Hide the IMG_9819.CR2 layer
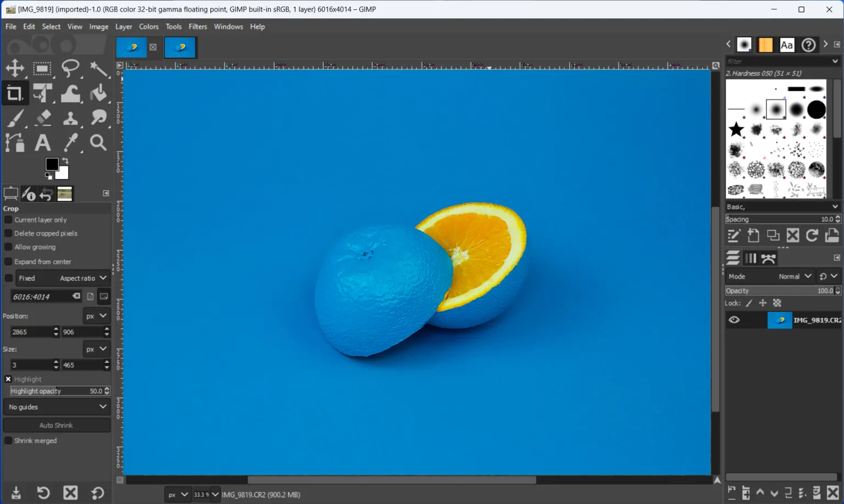Image resolution: width=844 pixels, height=504 pixels. tap(734, 320)
